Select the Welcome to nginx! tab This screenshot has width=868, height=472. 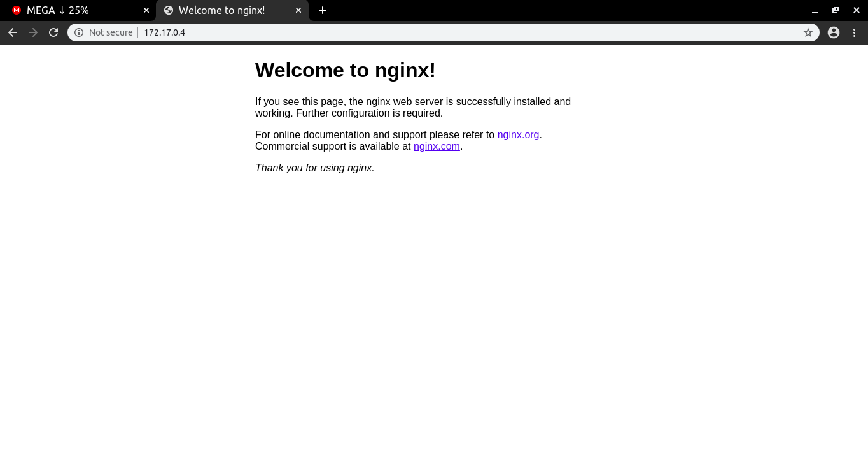click(232, 10)
